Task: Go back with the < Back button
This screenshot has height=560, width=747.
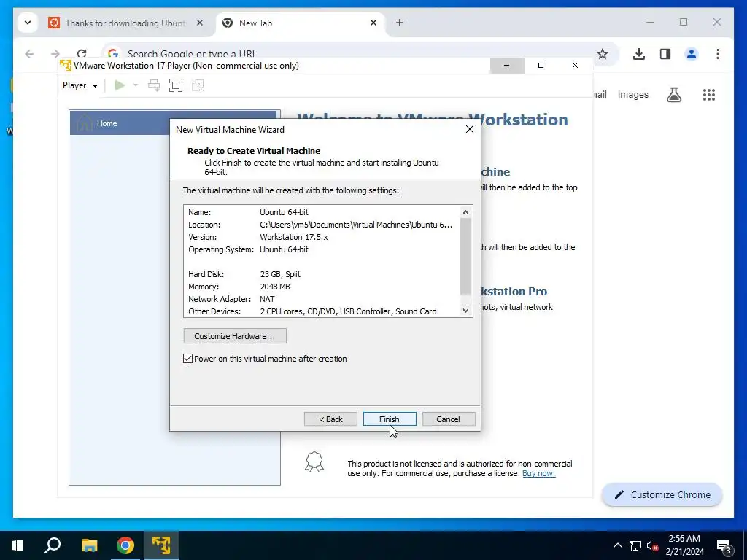Action: tap(330, 419)
